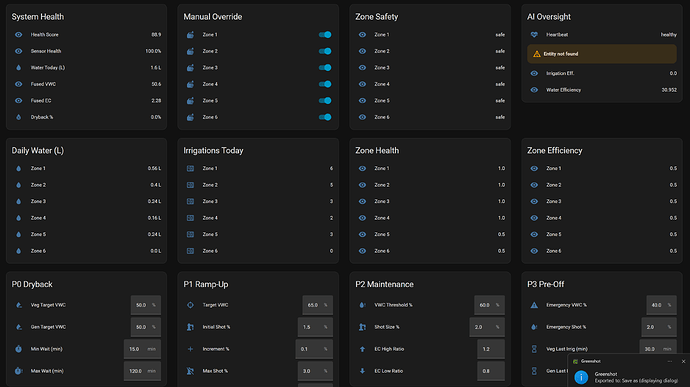Click the Heartbeat healthy status row

[602, 34]
